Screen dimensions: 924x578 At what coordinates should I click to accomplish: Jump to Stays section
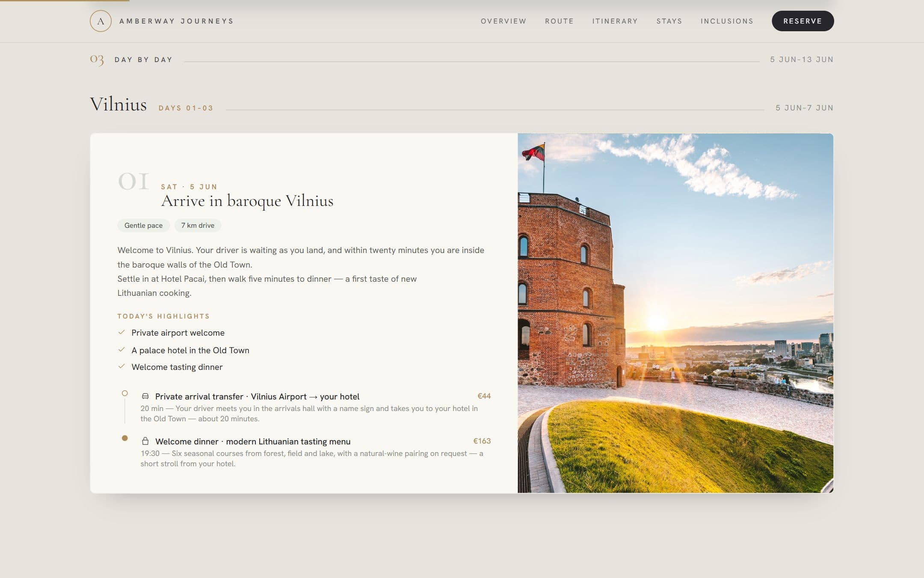[669, 21]
